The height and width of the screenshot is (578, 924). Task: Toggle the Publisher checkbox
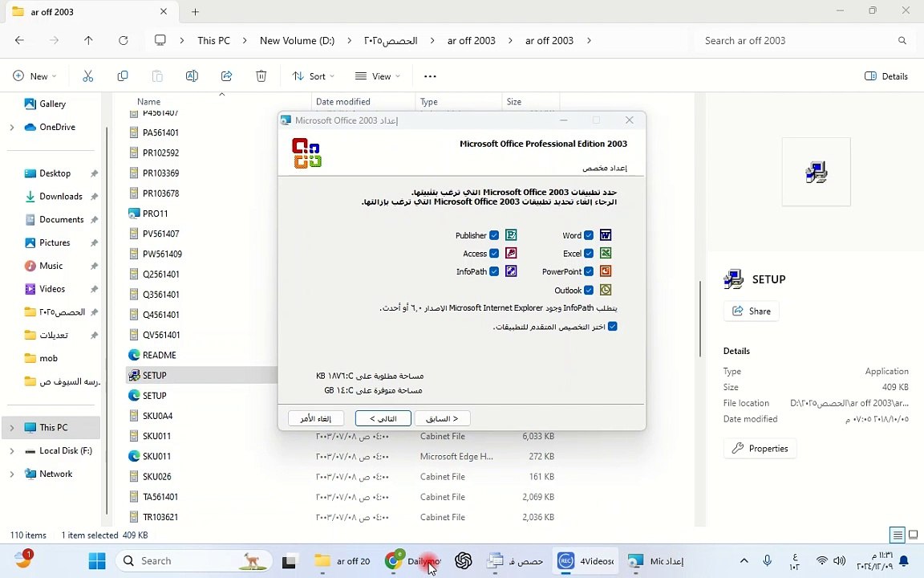pos(494,235)
